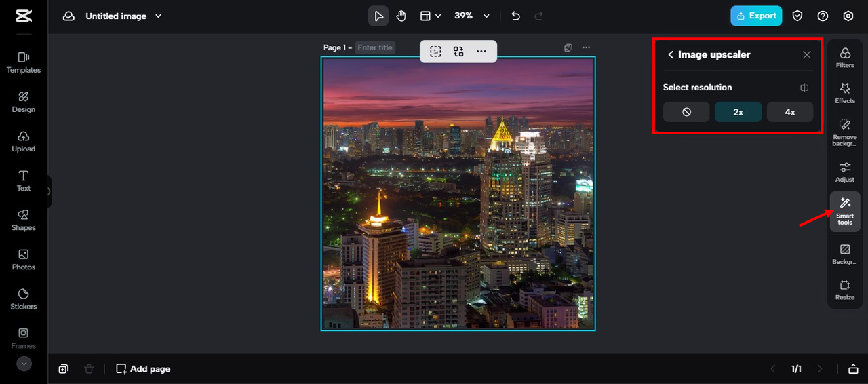Image resolution: width=868 pixels, height=384 pixels.
Task: Click the Add page button
Action: [143, 369]
